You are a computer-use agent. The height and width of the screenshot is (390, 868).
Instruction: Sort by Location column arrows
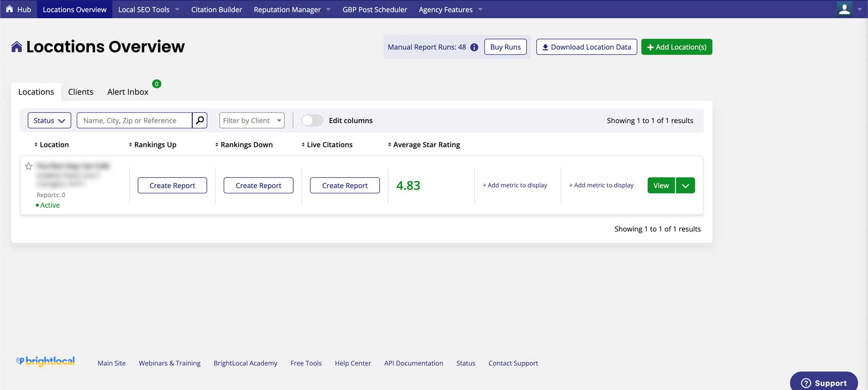tap(36, 145)
